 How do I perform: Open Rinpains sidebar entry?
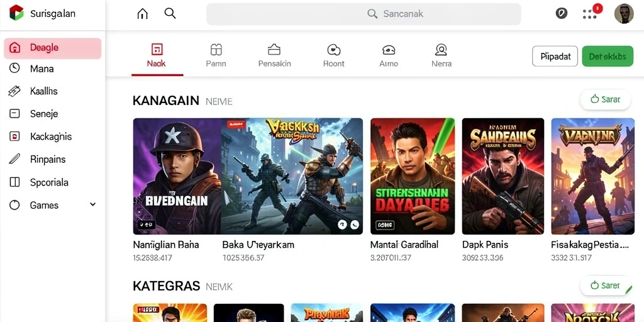point(53,159)
